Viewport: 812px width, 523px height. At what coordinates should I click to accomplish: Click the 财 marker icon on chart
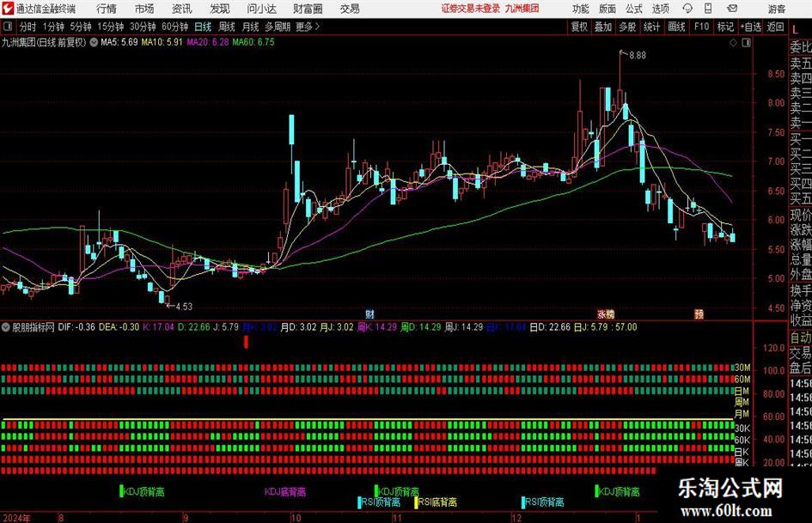point(369,314)
